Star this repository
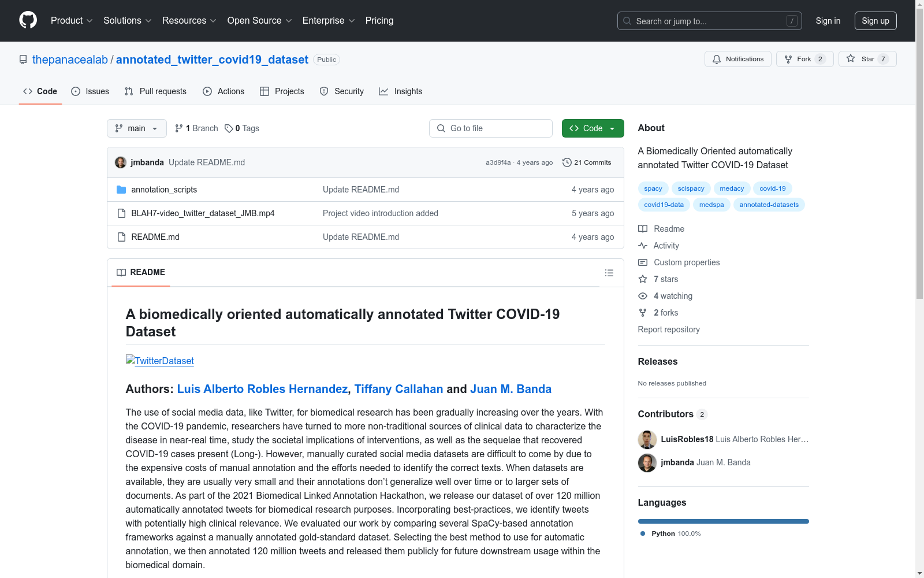The width and height of the screenshot is (924, 578). point(867,59)
